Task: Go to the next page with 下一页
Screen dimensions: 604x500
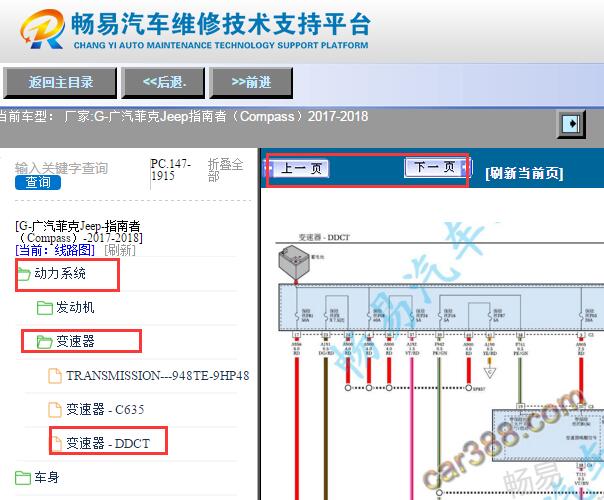Action: 438,167
